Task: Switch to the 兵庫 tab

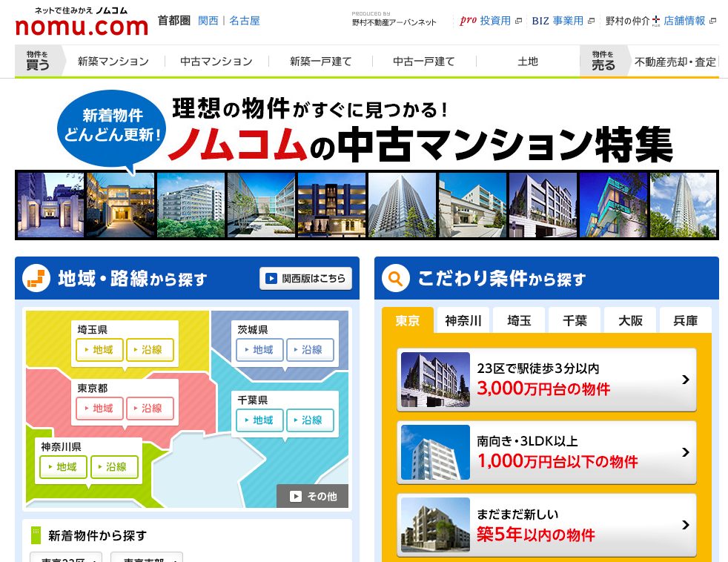Action: pos(686,320)
